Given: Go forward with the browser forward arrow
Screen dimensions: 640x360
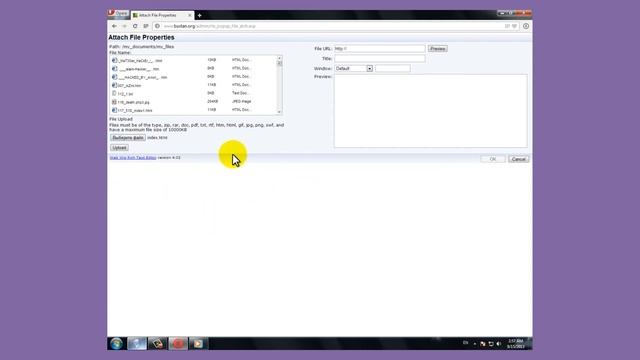Looking at the screenshot, I should pyautogui.click(x=124, y=26).
